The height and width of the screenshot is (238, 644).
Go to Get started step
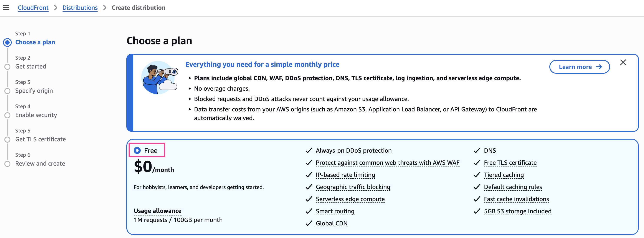pyautogui.click(x=30, y=66)
